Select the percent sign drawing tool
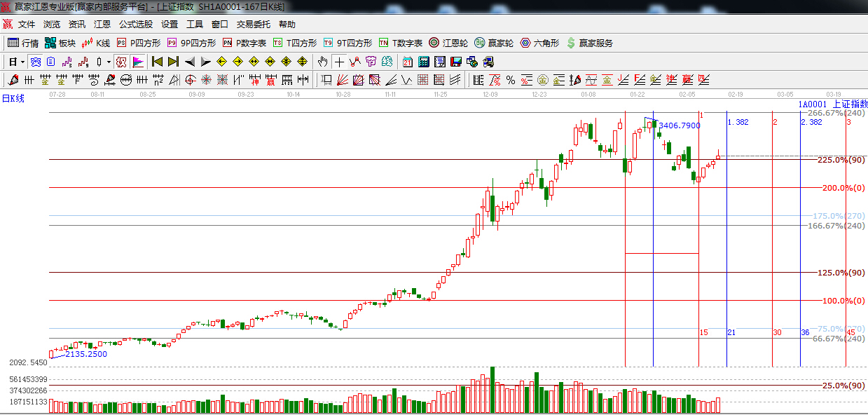The image size is (868, 415). 511,80
